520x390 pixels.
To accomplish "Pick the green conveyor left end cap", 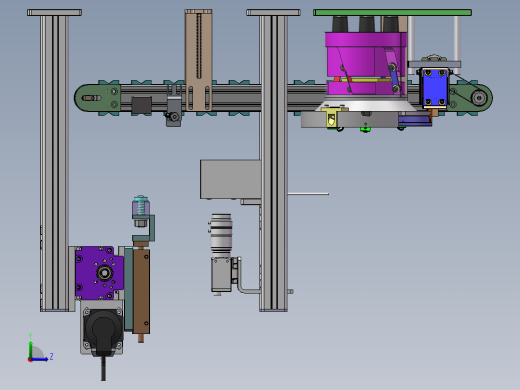I will (x=97, y=98).
